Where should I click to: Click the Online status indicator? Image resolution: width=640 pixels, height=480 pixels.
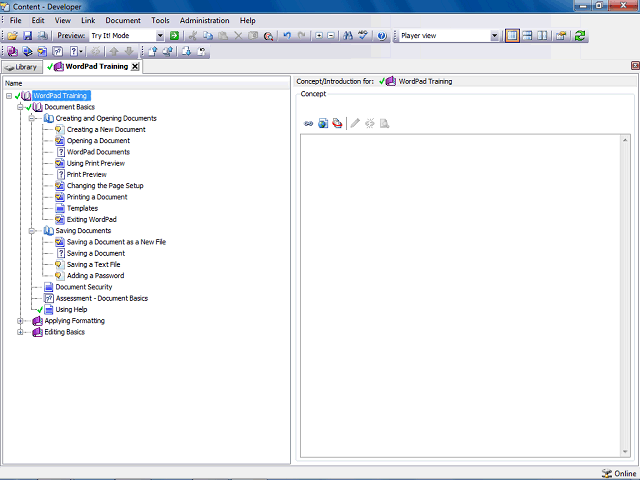[619, 473]
